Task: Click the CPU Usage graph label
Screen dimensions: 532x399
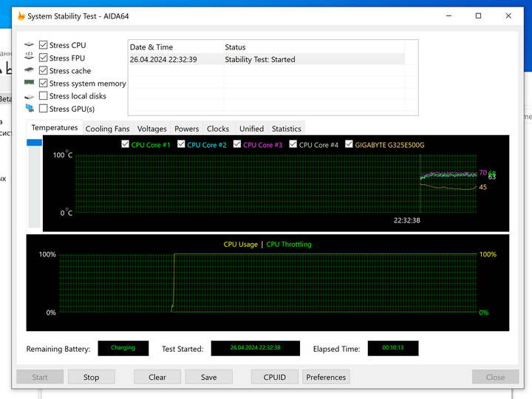Action: pyautogui.click(x=241, y=245)
